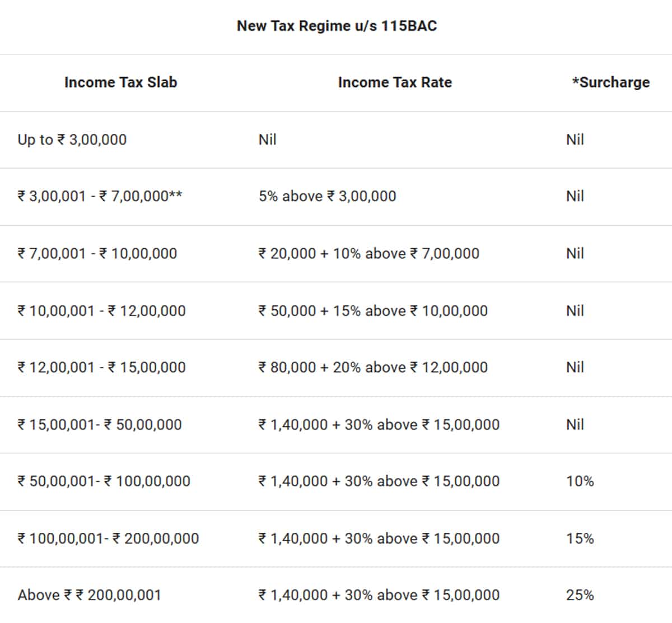The image size is (672, 623).
Task: Click the 'Up to ₹ 3,00,000' slab cell
Action: [x=72, y=140]
